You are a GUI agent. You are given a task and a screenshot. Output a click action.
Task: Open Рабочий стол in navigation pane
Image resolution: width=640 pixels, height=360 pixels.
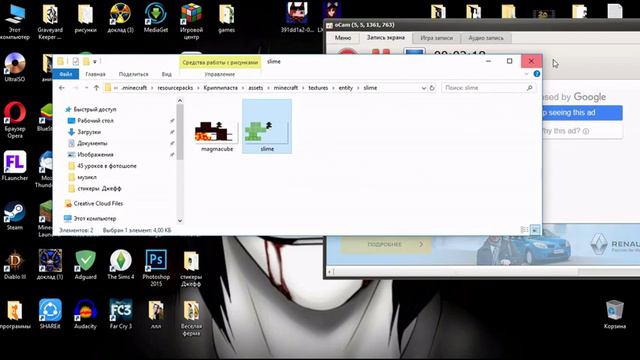pyautogui.click(x=96, y=121)
